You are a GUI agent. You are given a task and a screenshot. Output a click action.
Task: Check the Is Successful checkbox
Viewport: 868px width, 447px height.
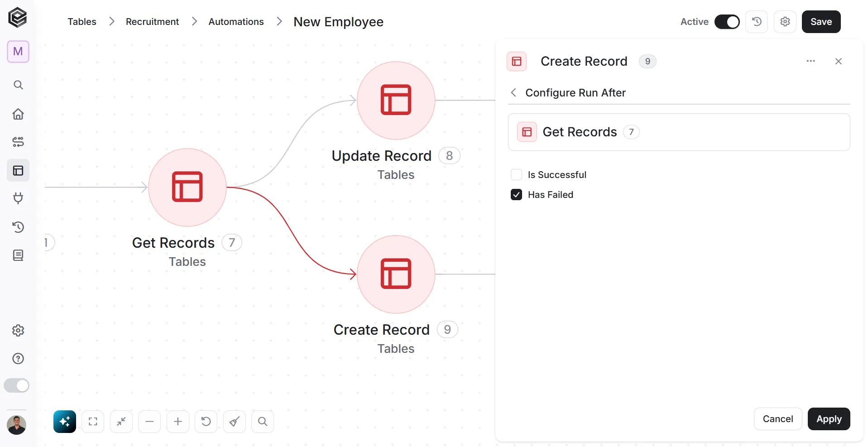click(516, 175)
